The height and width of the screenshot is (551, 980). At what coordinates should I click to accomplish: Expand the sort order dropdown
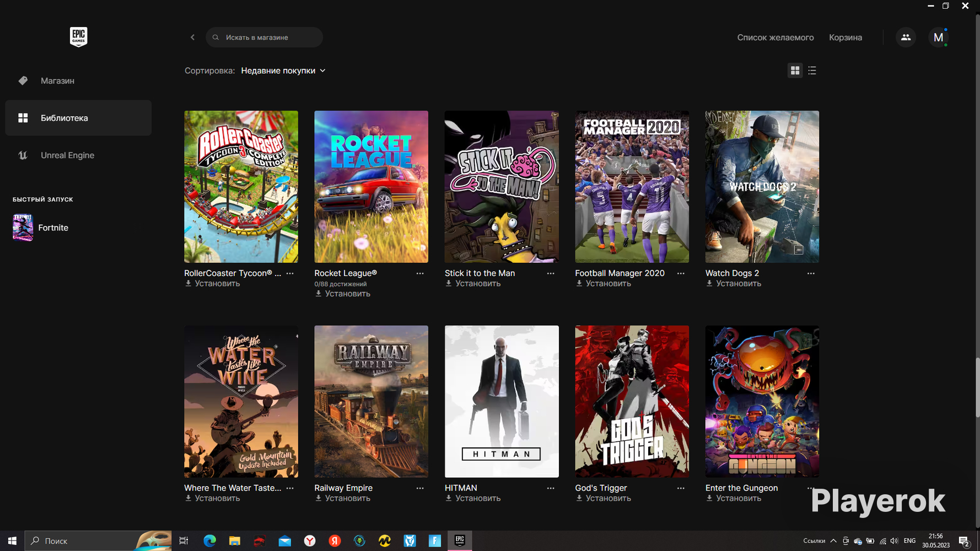pyautogui.click(x=283, y=71)
